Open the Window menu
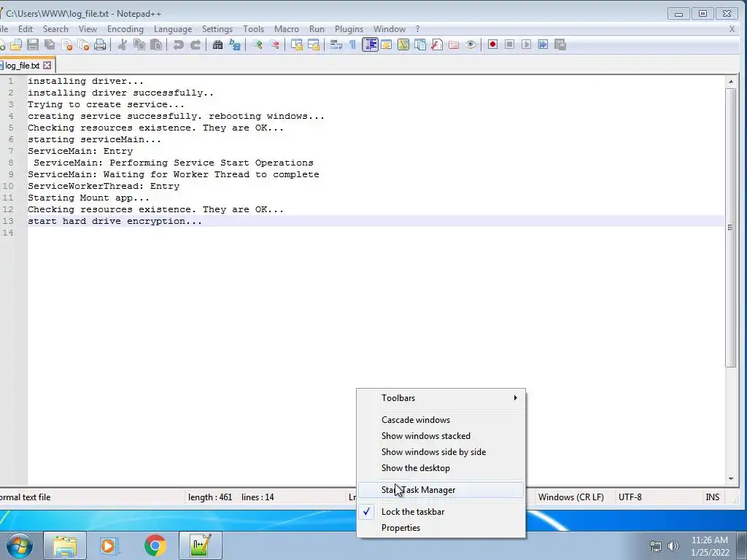747x560 pixels. (x=390, y=29)
